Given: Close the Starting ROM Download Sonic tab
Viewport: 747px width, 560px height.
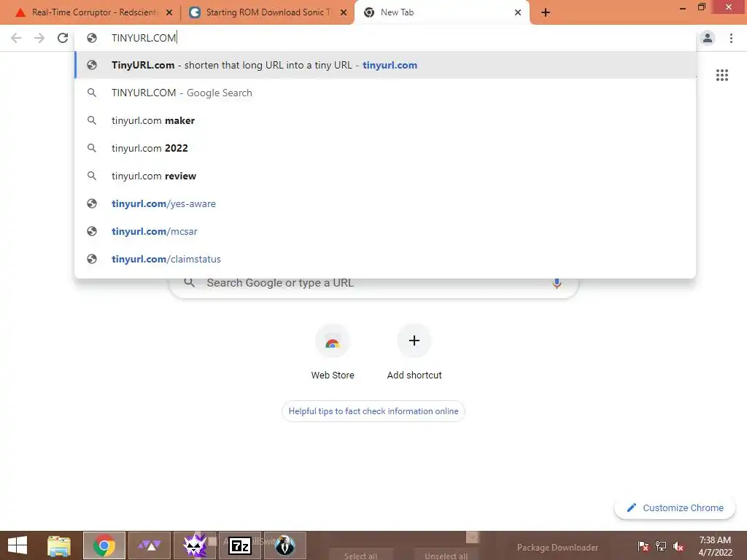Looking at the screenshot, I should pyautogui.click(x=344, y=12).
